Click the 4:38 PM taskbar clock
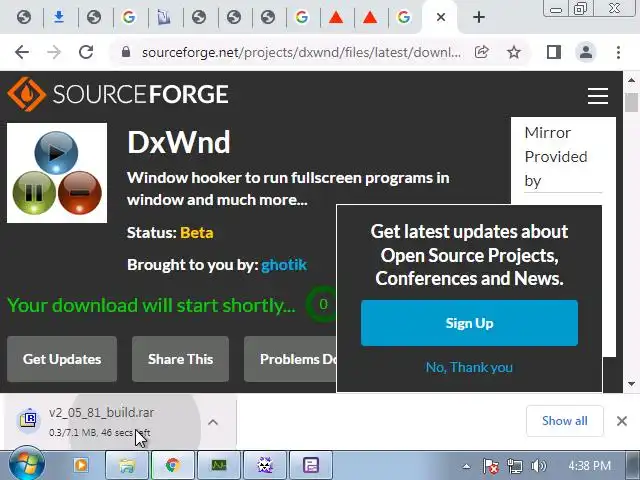Viewport: 640px width, 480px height. coord(589,466)
